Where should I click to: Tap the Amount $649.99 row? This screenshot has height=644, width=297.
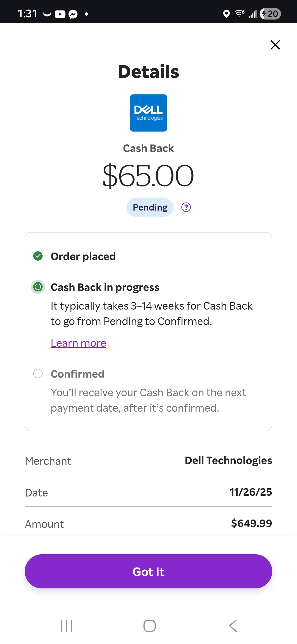[x=148, y=523]
